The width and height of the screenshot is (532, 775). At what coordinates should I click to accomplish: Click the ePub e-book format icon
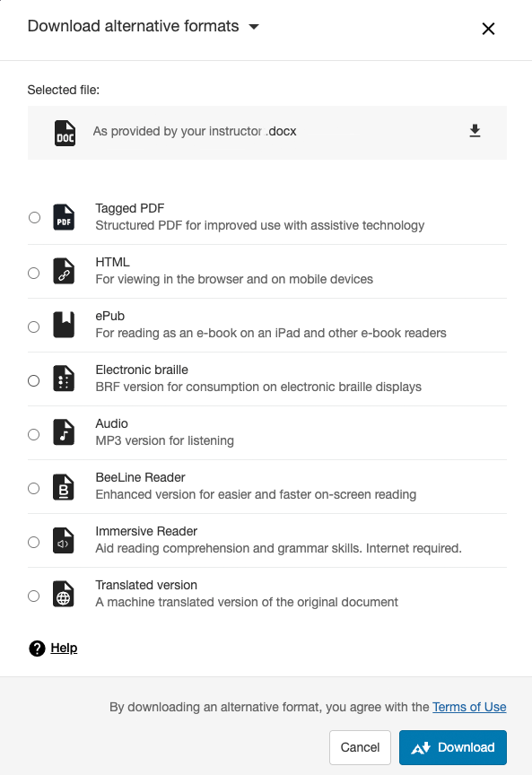pyautogui.click(x=63, y=325)
